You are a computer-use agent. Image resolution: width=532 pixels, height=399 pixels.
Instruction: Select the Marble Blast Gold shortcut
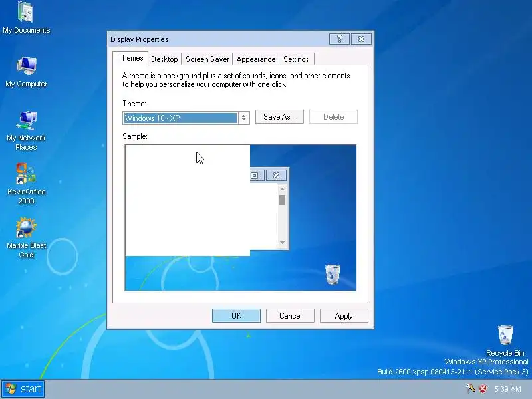pos(26,237)
